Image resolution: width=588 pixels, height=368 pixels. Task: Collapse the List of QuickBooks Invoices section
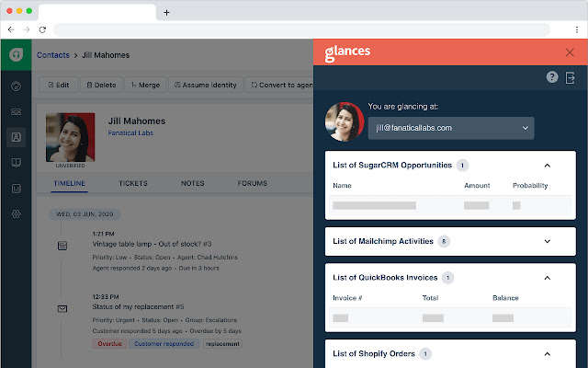point(548,278)
